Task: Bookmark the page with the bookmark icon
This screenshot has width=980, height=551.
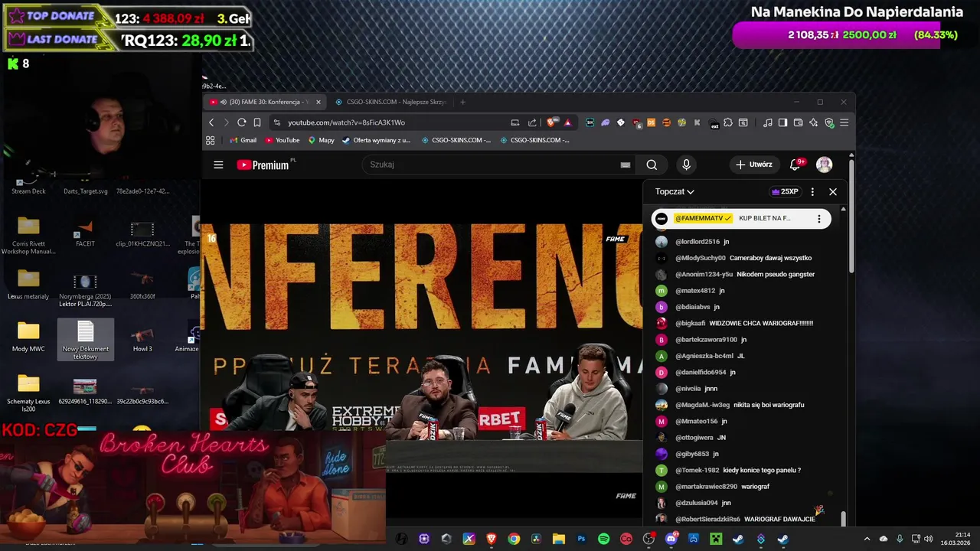Action: pyautogui.click(x=257, y=122)
